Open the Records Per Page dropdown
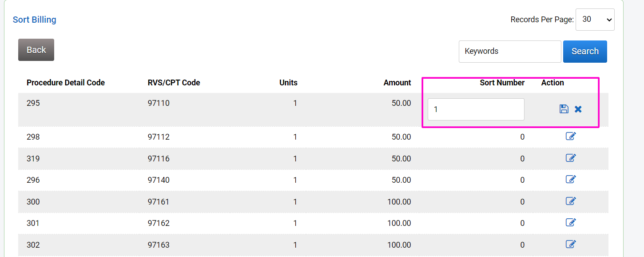 coord(595,20)
